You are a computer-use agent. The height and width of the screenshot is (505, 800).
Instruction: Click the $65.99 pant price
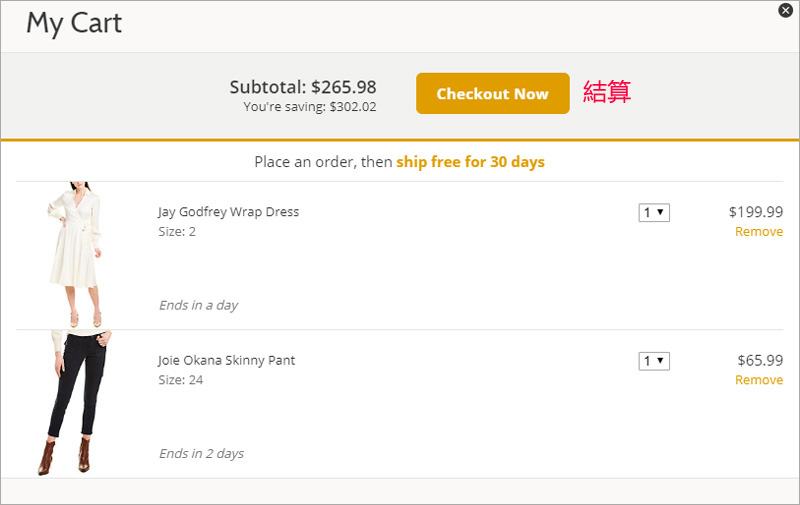(760, 361)
